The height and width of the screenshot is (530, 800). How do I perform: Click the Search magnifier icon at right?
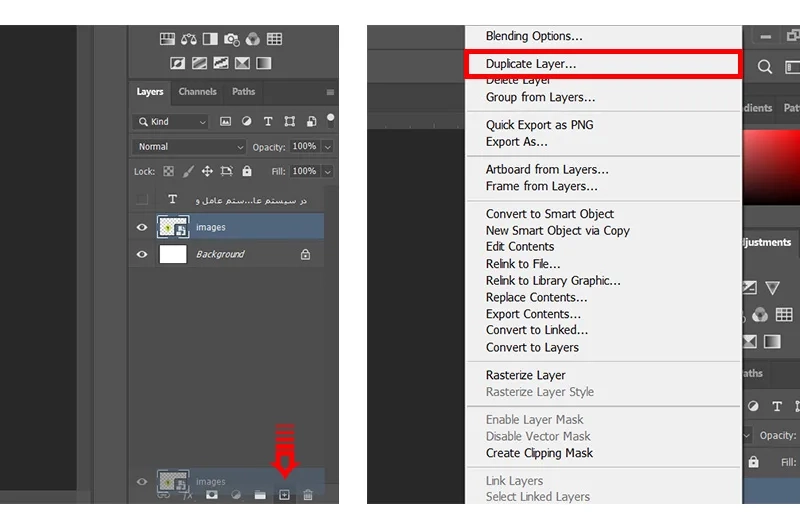tap(764, 67)
